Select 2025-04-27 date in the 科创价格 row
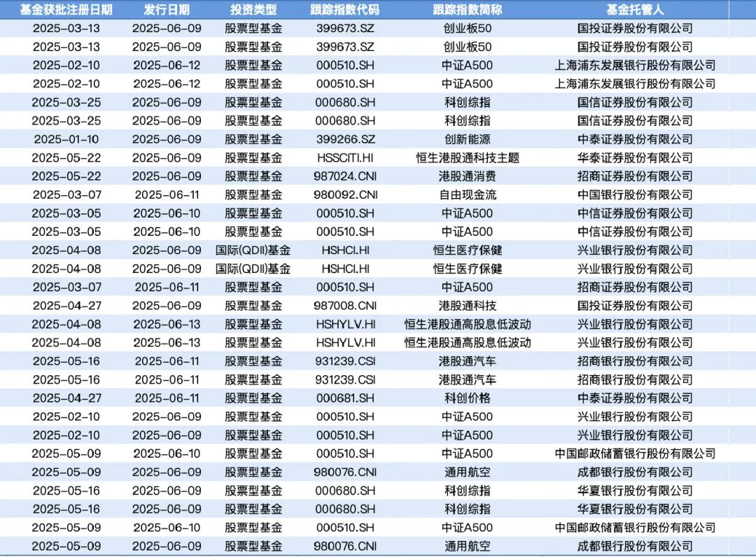This screenshot has height=557, width=756. click(x=66, y=398)
